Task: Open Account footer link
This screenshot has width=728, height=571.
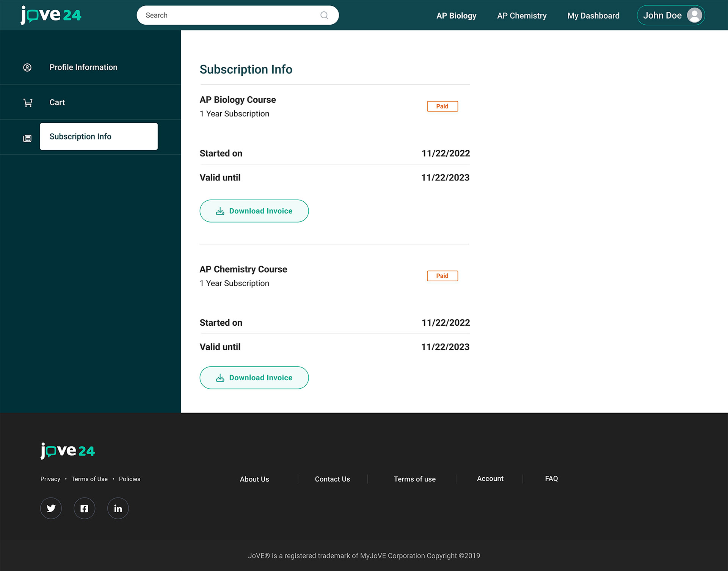Action: click(490, 478)
